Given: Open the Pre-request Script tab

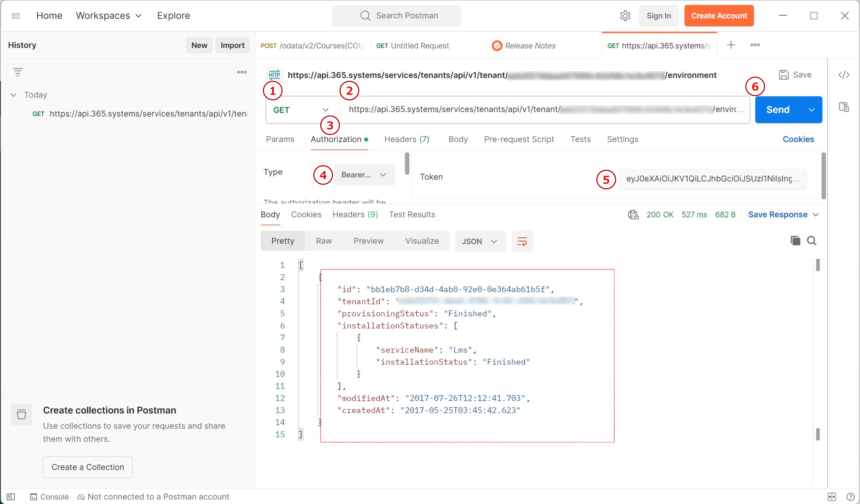Looking at the screenshot, I should (x=519, y=139).
